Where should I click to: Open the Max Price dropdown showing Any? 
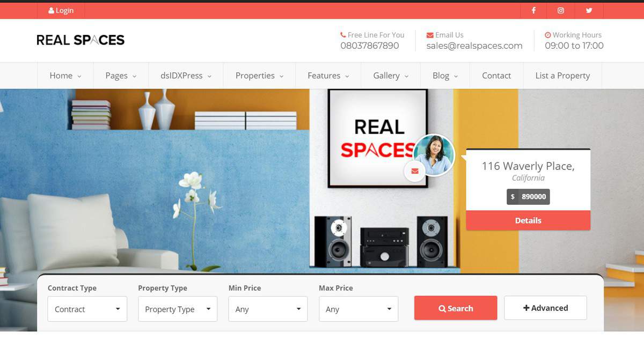(x=358, y=309)
